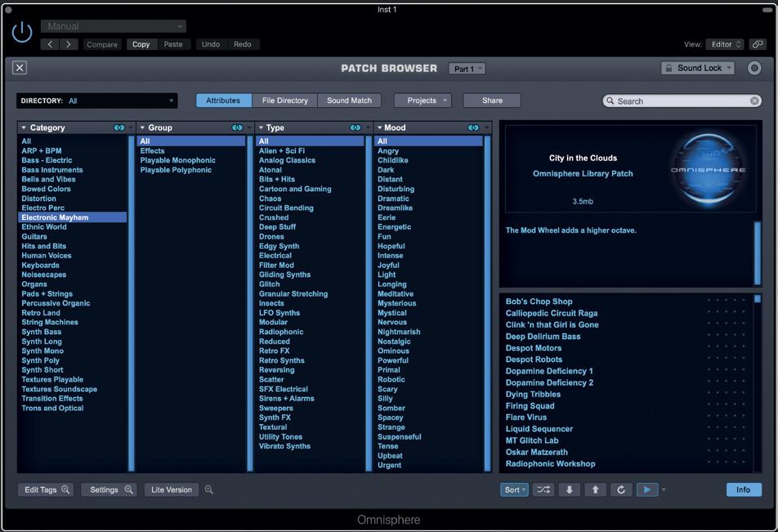Click the round knob icon beside Sound Lock
Viewport: 778px width, 532px height.
[x=754, y=68]
